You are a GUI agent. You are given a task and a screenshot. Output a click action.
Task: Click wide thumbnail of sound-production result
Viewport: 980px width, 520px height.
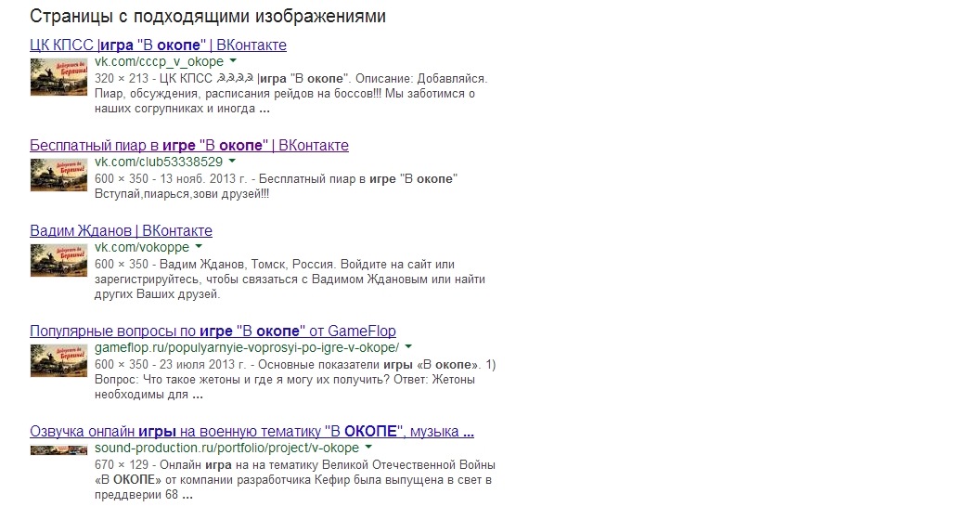pos(58,450)
